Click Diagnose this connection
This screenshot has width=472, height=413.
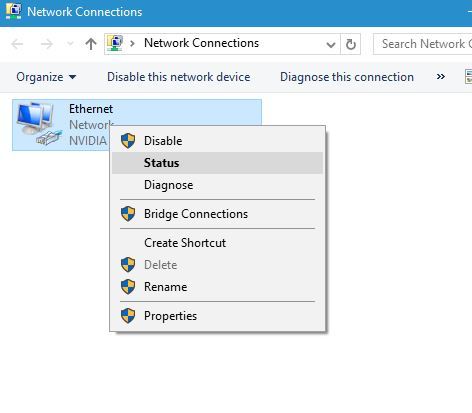[x=347, y=77]
